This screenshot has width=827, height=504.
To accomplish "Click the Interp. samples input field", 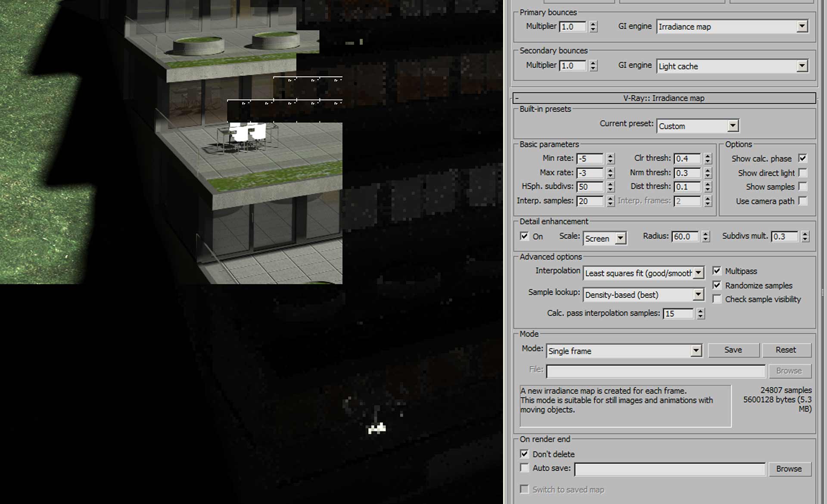I will [589, 201].
